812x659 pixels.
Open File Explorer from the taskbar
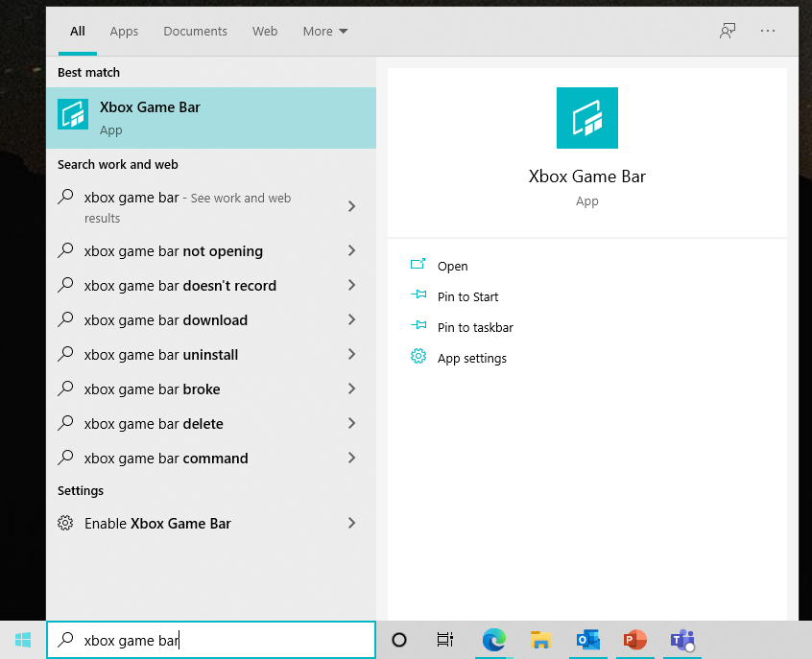[x=540, y=640]
